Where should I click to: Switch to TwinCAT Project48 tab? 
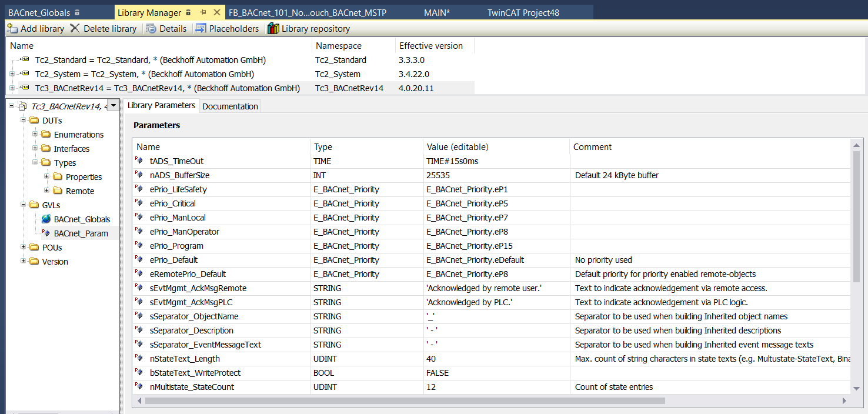[x=523, y=12]
